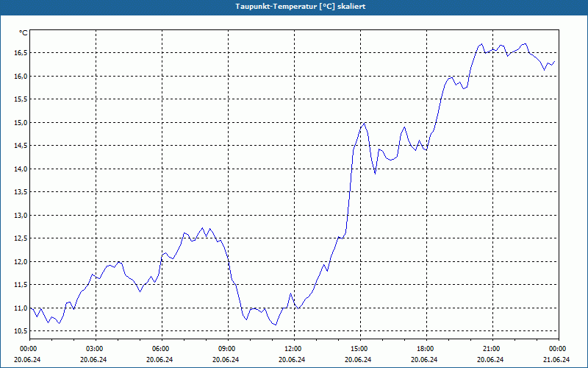Select the 12,0 y-axis value label
Screen dimensions: 588x368
21,262
